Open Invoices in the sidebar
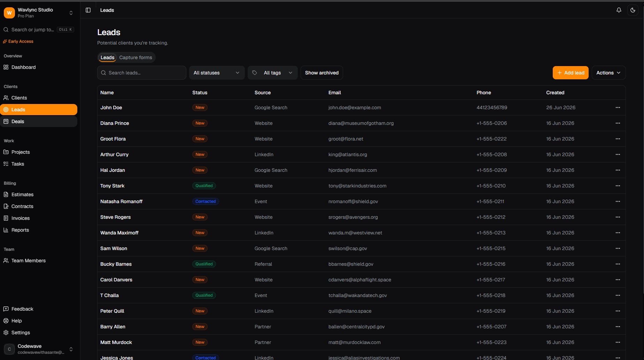The height and width of the screenshot is (360, 644). coord(39,218)
